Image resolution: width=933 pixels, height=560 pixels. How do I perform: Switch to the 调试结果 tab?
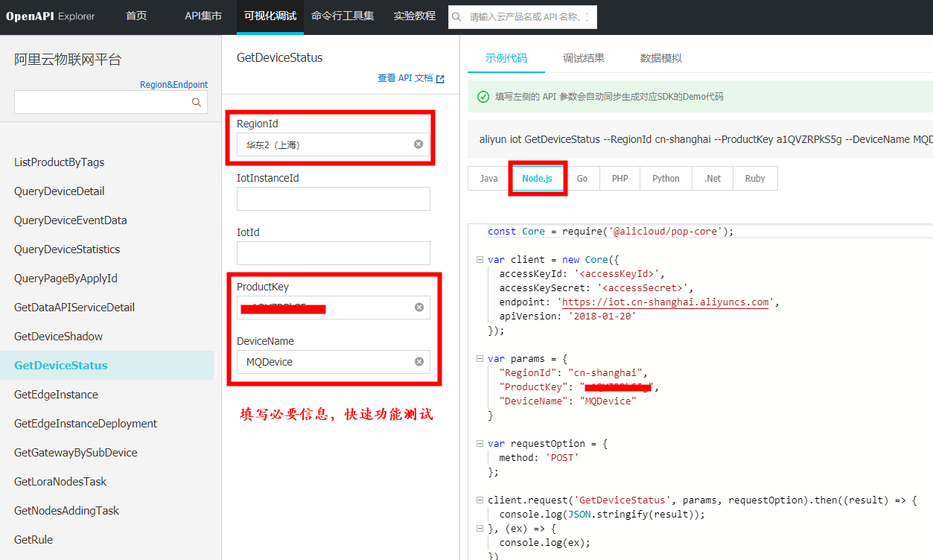coord(584,58)
